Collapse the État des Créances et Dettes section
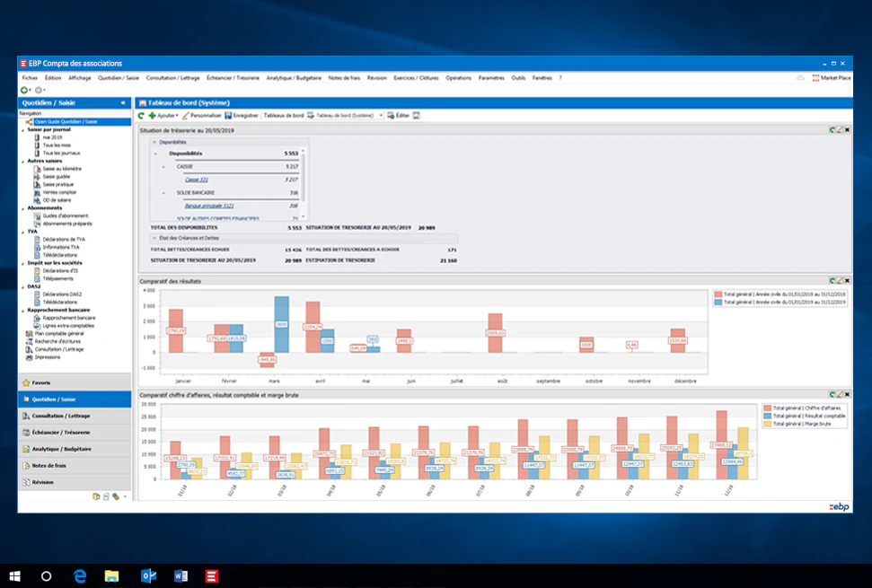 click(154, 238)
